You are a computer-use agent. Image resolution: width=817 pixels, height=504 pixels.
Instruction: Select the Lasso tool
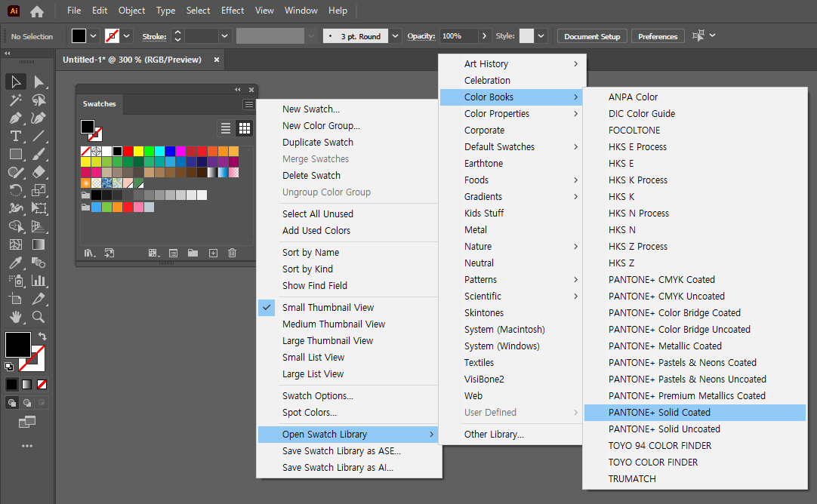point(39,100)
